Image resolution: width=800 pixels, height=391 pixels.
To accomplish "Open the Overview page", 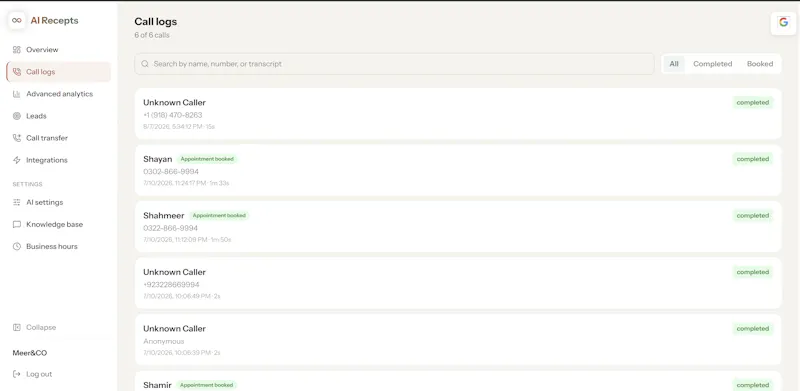I will pyautogui.click(x=58, y=50).
